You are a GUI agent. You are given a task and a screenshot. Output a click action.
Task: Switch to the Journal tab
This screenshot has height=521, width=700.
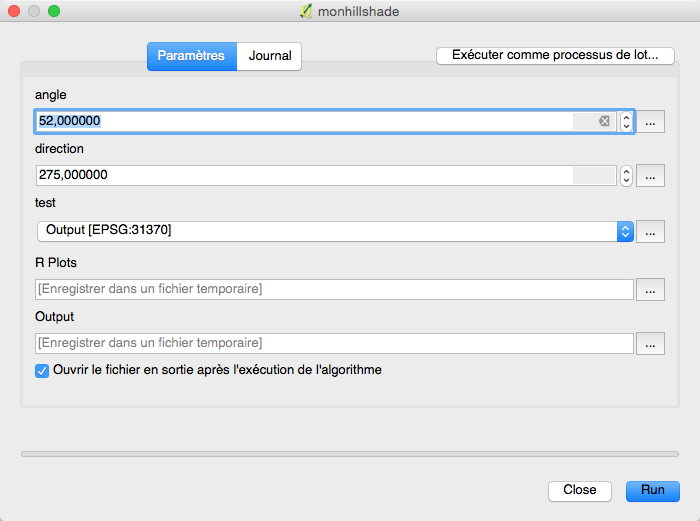270,56
